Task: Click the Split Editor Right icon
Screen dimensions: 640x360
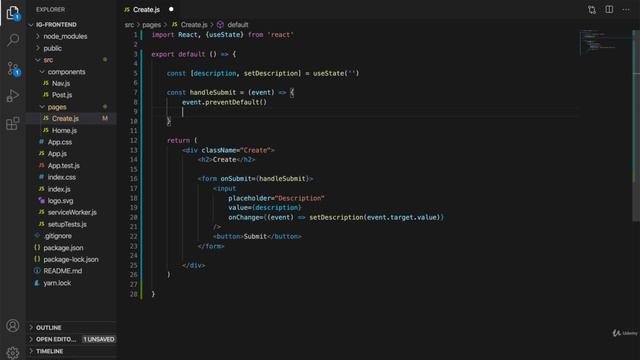Action: (609, 9)
